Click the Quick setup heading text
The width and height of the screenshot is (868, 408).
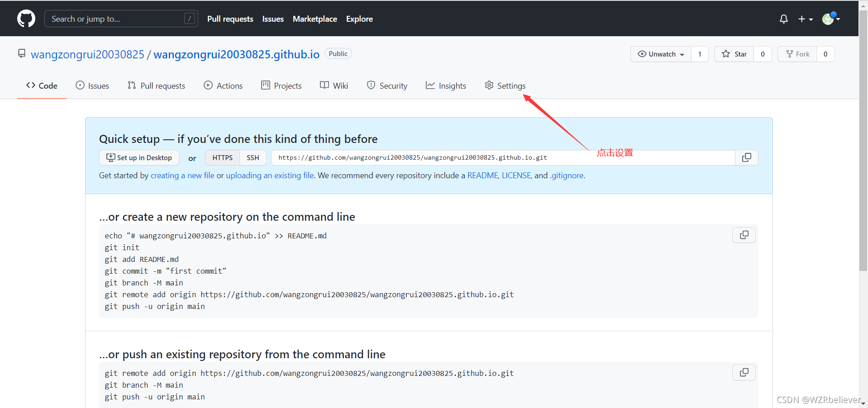click(x=238, y=139)
